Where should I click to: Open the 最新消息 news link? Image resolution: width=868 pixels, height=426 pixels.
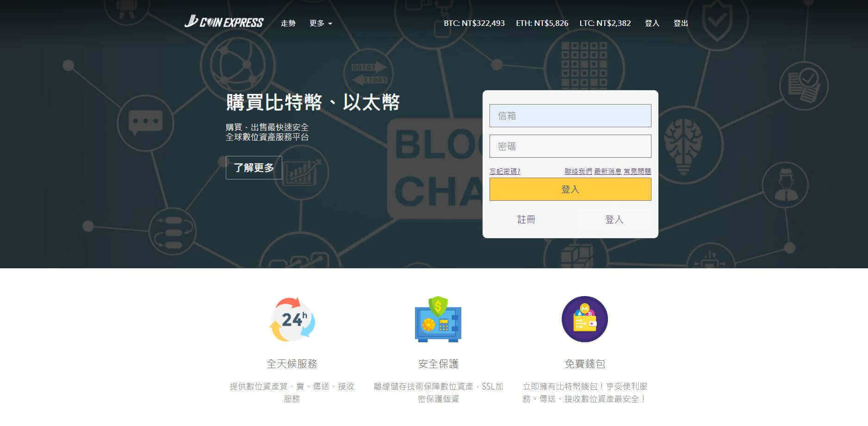(x=608, y=171)
